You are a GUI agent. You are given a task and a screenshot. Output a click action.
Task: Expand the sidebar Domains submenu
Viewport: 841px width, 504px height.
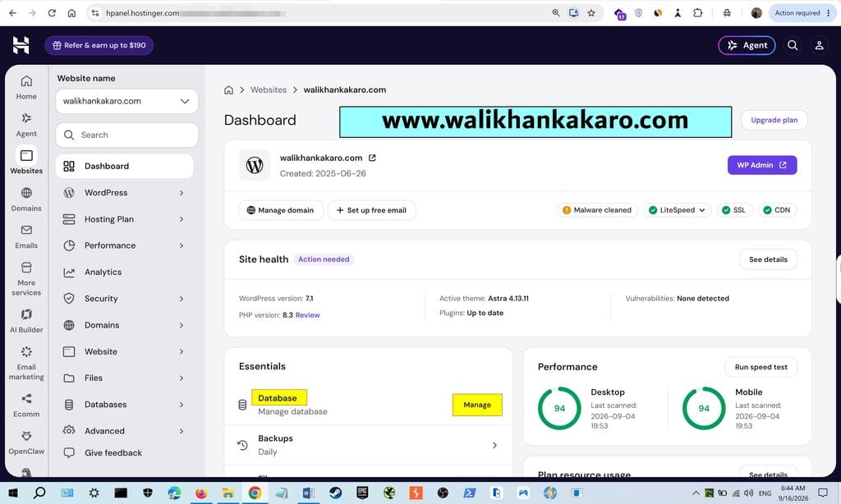(x=182, y=325)
